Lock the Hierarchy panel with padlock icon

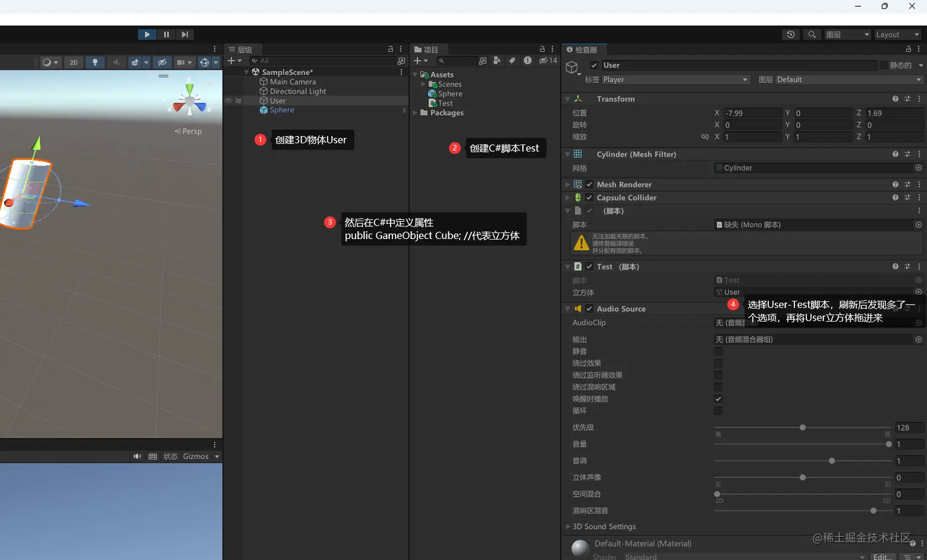pyautogui.click(x=391, y=49)
